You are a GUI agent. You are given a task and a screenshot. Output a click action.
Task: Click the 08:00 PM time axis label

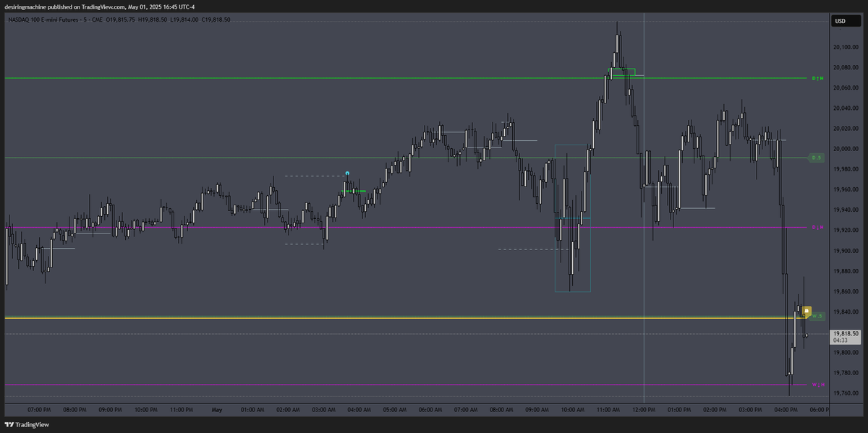click(74, 410)
